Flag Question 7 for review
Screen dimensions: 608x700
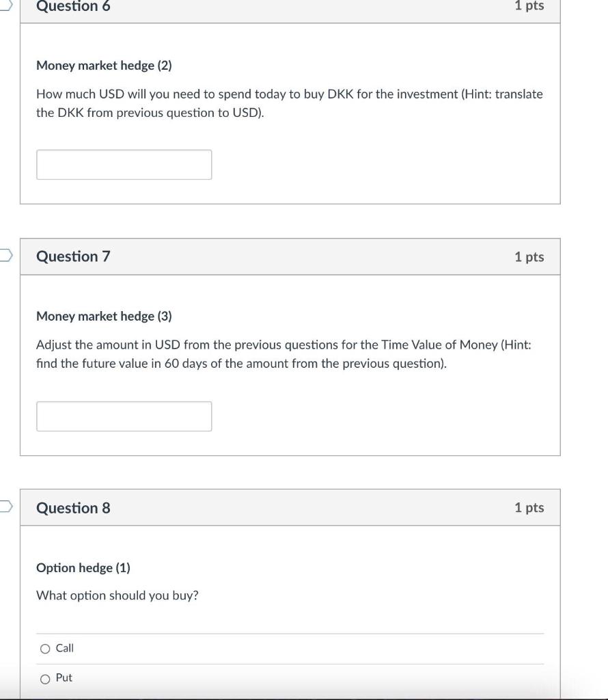[5, 256]
